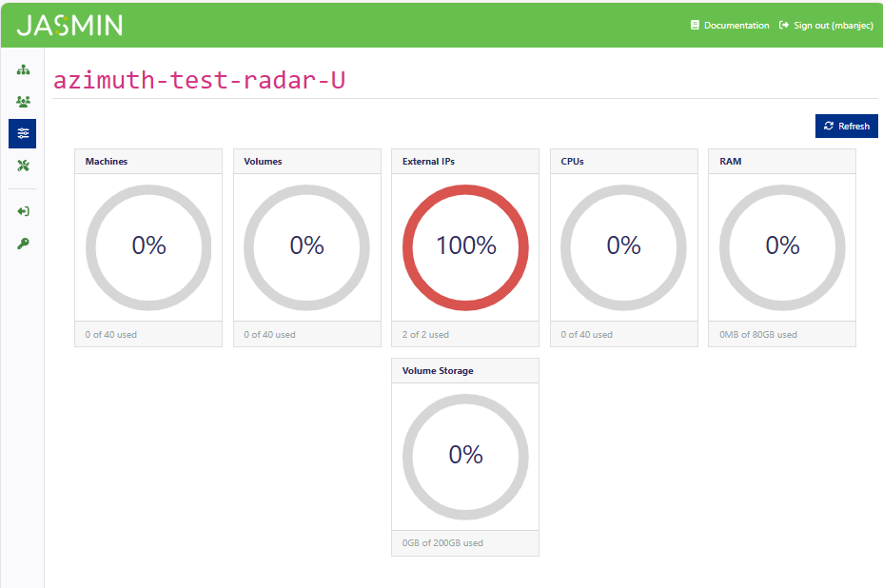Select the Volumes 0% usage gauge
This screenshot has width=883, height=588.
point(306,246)
